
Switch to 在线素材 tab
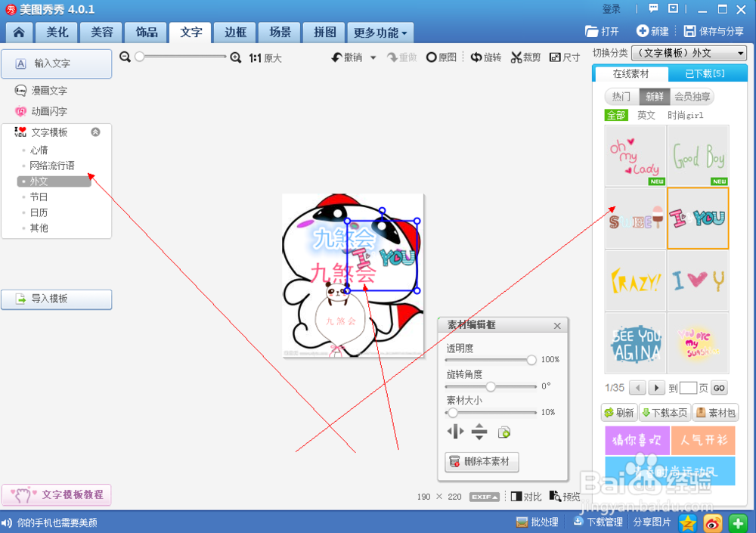(631, 73)
